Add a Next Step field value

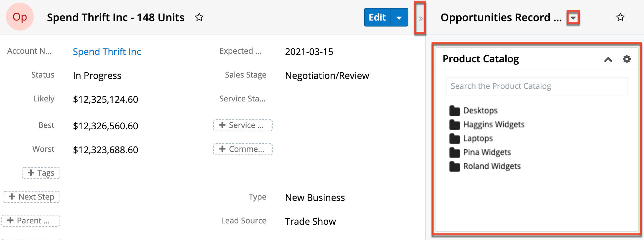click(31, 197)
